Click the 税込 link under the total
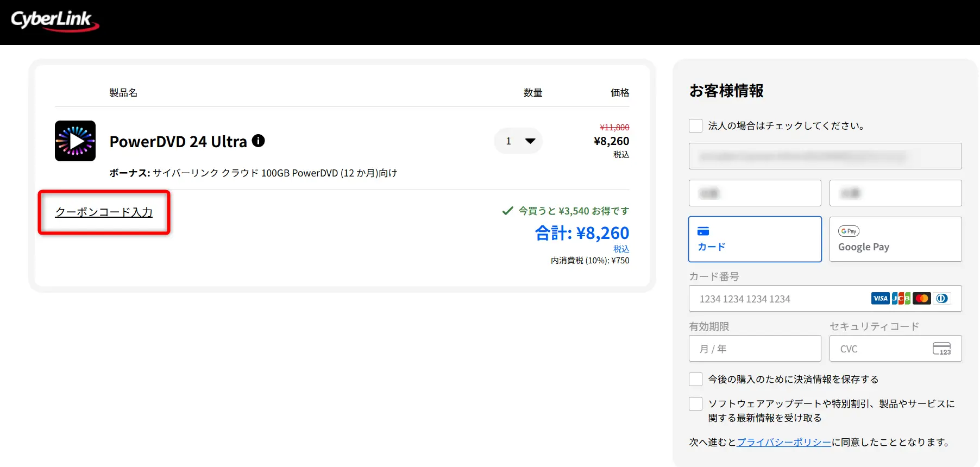The image size is (980, 467). (x=621, y=249)
